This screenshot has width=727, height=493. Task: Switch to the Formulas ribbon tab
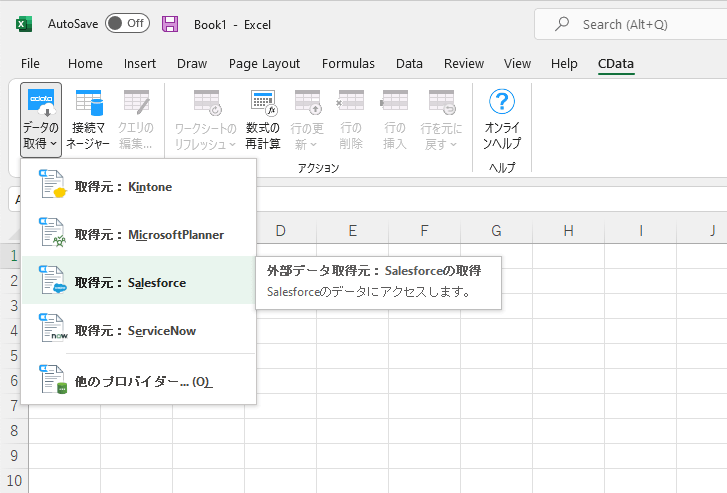click(x=348, y=64)
